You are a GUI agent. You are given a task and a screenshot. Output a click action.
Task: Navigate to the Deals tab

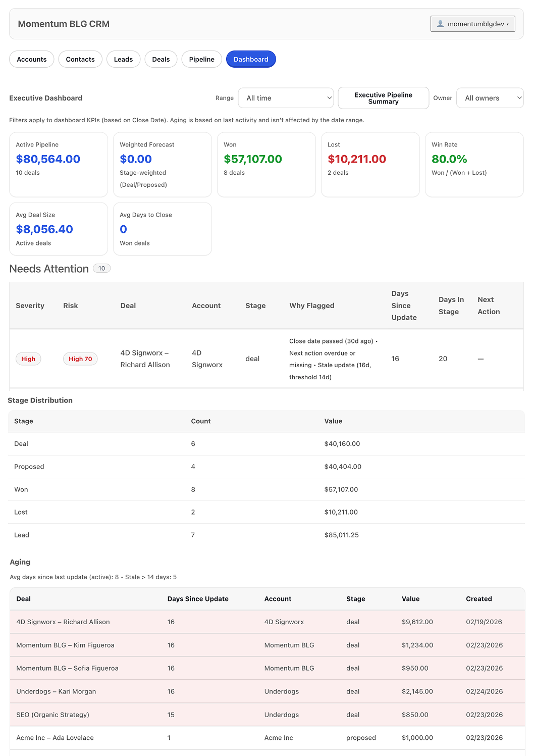click(161, 59)
